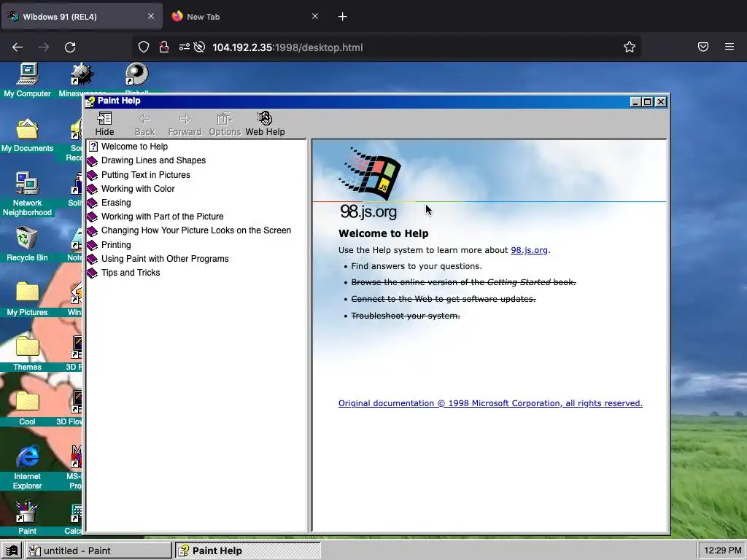Expand Changing How Your Picture Looks book
The width and height of the screenshot is (747, 560).
pos(92,231)
